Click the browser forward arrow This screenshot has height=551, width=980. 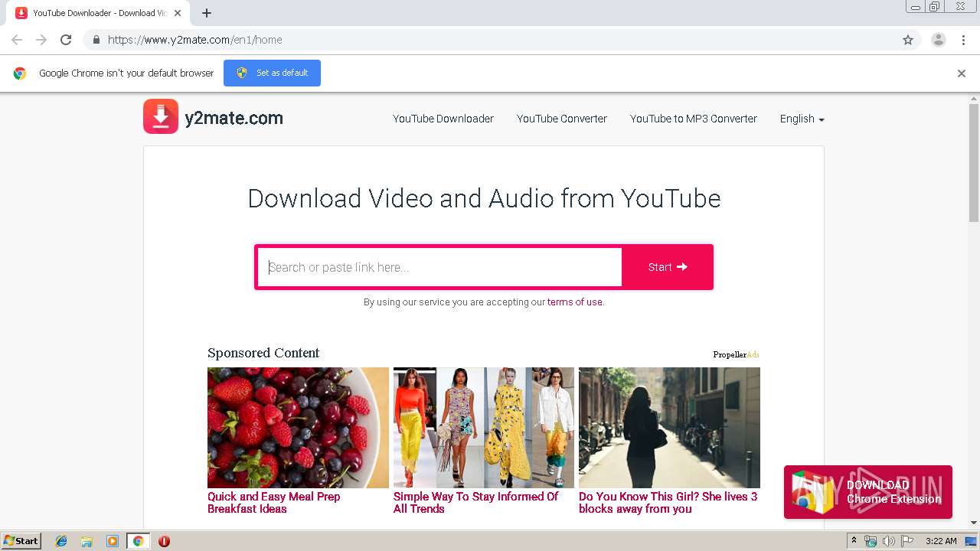coord(41,40)
